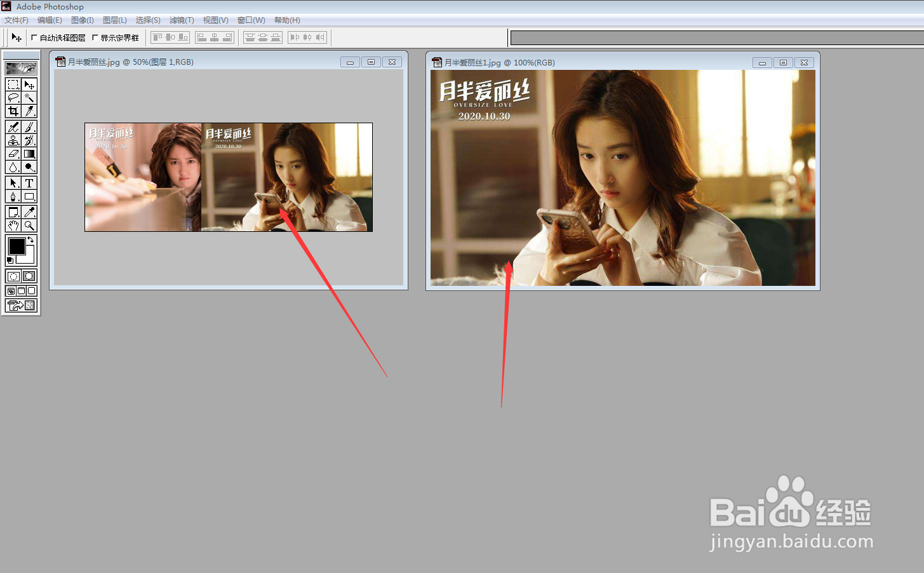Select the Crop tool

coord(13,111)
